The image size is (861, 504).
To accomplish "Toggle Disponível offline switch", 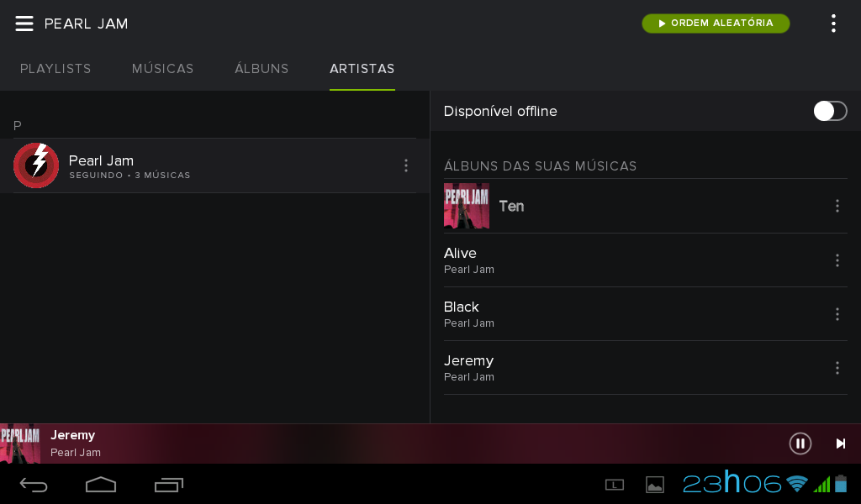I will coord(830,111).
